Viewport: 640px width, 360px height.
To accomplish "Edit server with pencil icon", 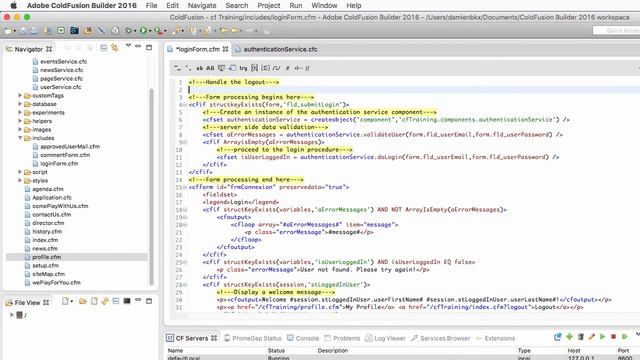I will (x=591, y=337).
